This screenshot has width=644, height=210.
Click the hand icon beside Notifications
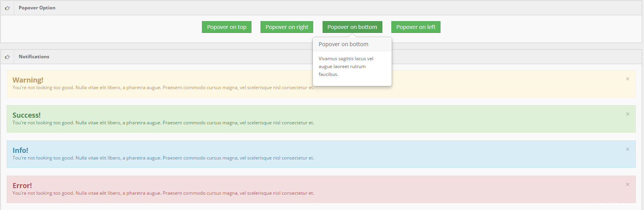[x=7, y=57]
